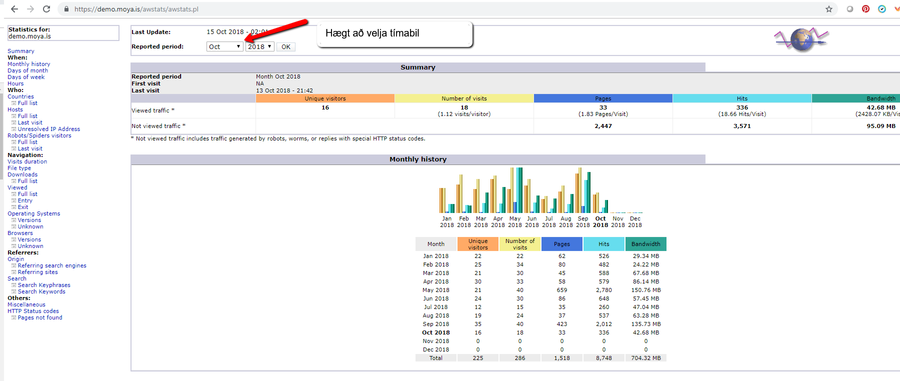This screenshot has height=381, width=900.
Task: Click the OK button for reported period
Action: pyautogui.click(x=286, y=46)
